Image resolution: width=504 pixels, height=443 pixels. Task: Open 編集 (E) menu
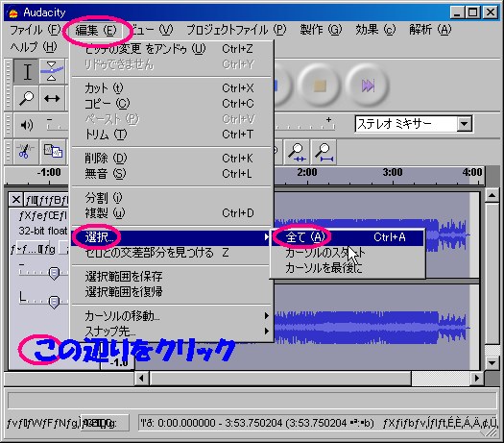point(96,30)
